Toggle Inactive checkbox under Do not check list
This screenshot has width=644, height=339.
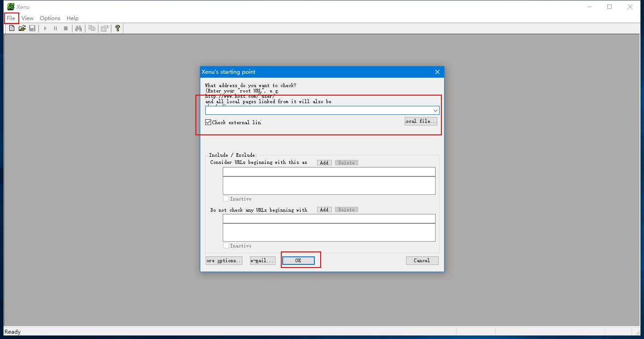226,246
